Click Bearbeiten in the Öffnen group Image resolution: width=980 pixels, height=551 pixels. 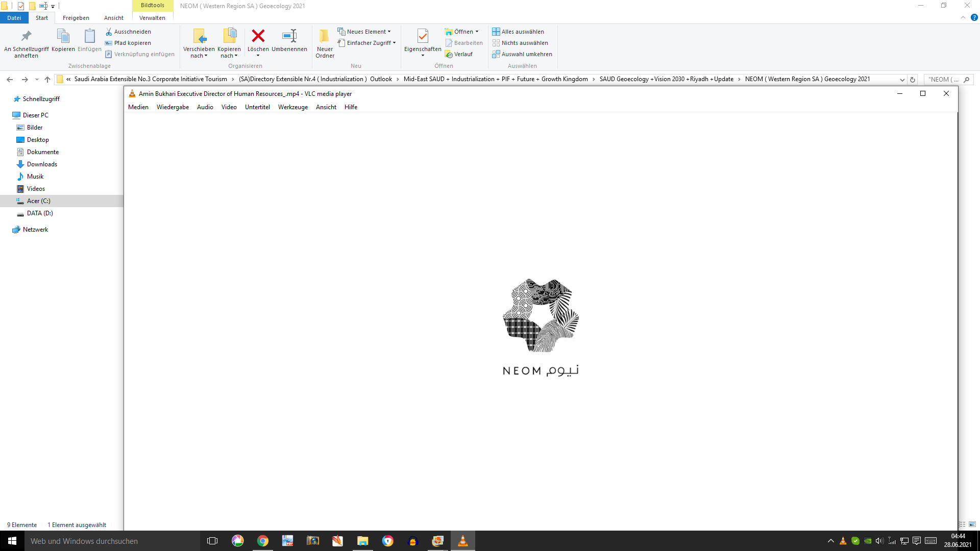pos(464,43)
